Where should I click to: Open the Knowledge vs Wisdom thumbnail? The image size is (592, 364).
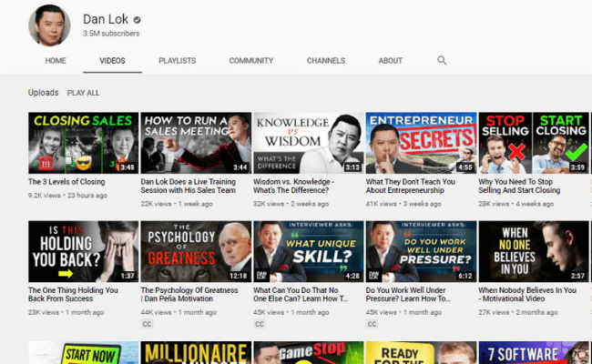[309, 143]
